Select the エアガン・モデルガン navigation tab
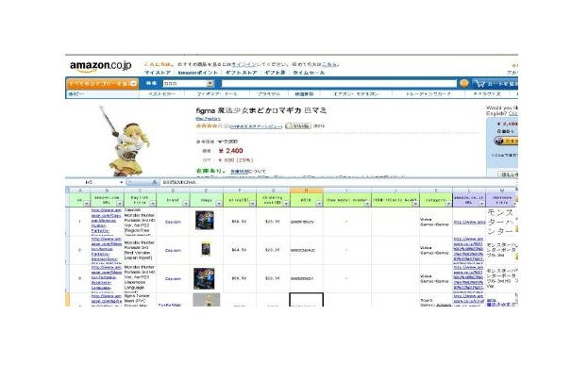This screenshot has height=382, width=588. coord(356,94)
